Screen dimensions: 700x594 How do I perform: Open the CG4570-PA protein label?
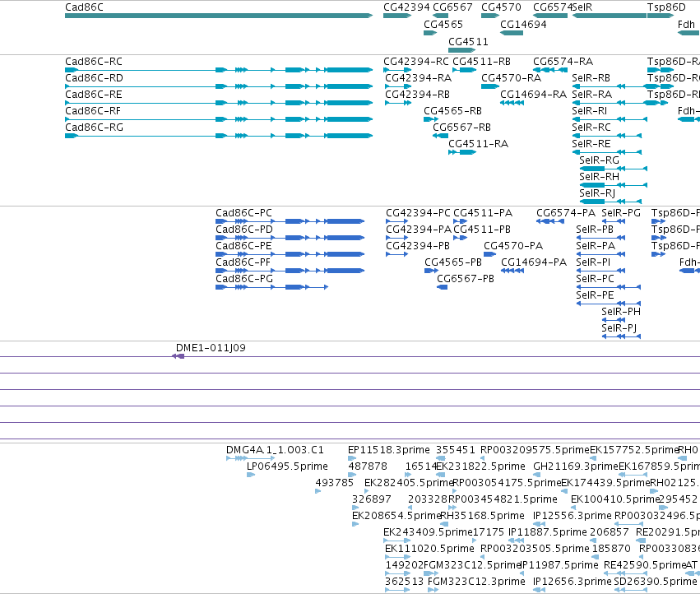pyautogui.click(x=513, y=246)
